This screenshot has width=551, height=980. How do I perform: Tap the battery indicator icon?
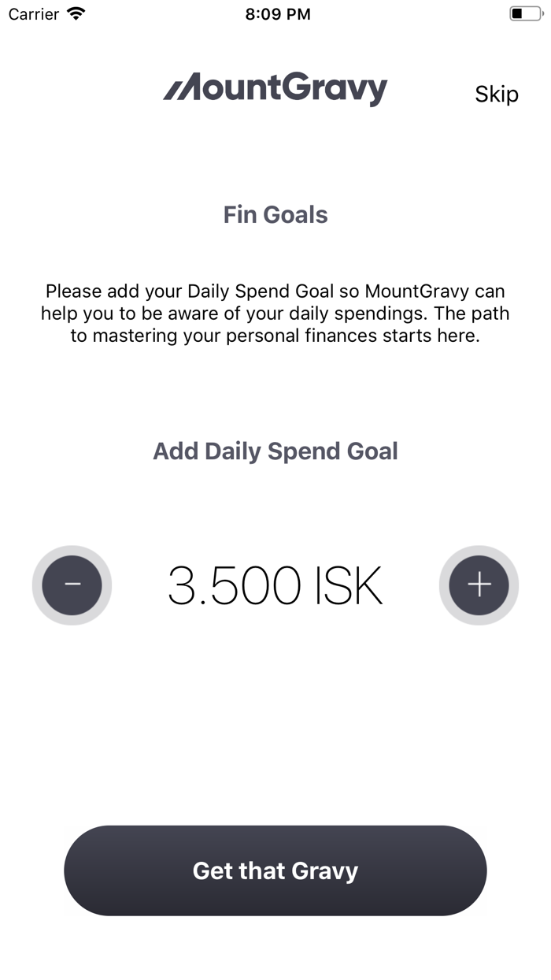tap(525, 13)
